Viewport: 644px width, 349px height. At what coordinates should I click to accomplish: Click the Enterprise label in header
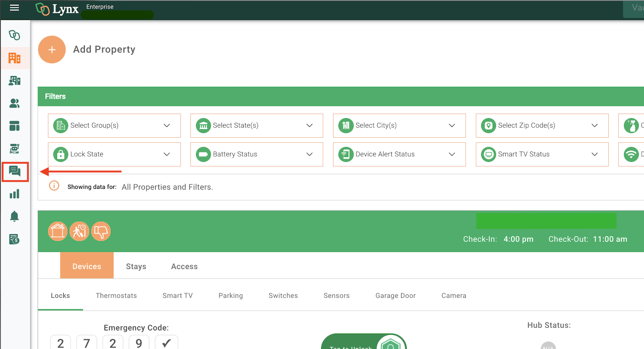click(x=100, y=7)
